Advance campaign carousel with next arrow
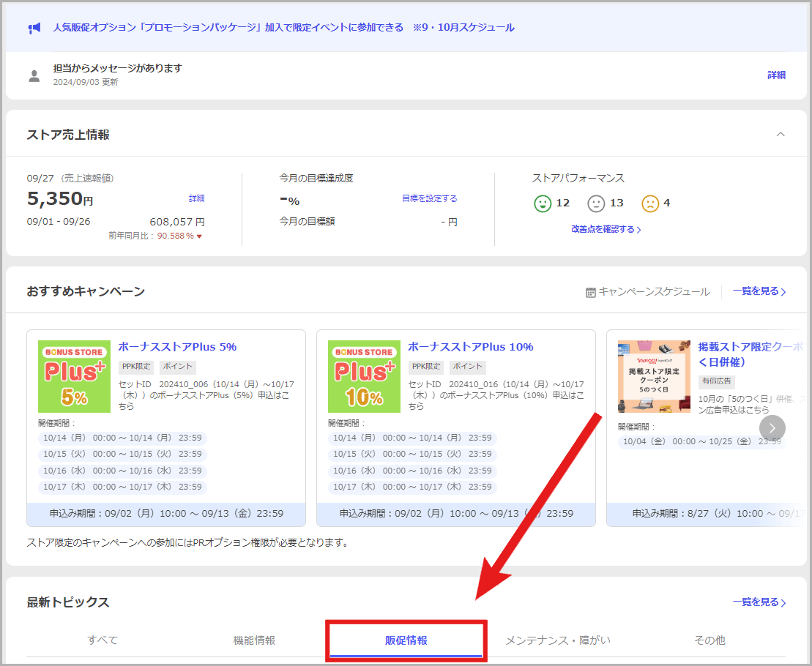 772,428
